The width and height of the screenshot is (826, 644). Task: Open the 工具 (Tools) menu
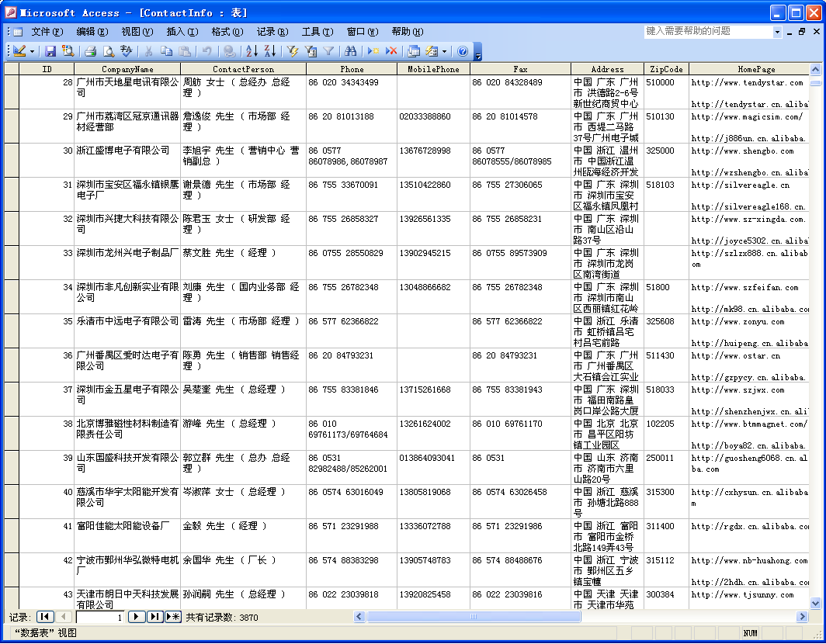click(317, 32)
